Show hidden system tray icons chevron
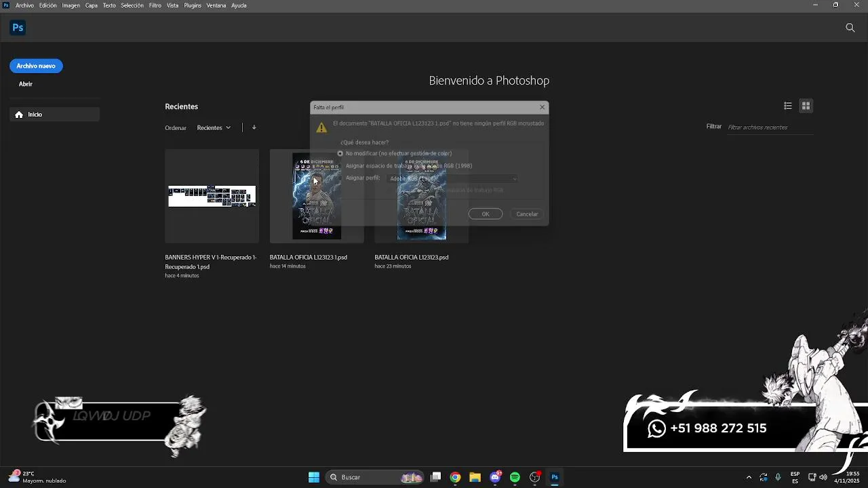 click(749, 477)
